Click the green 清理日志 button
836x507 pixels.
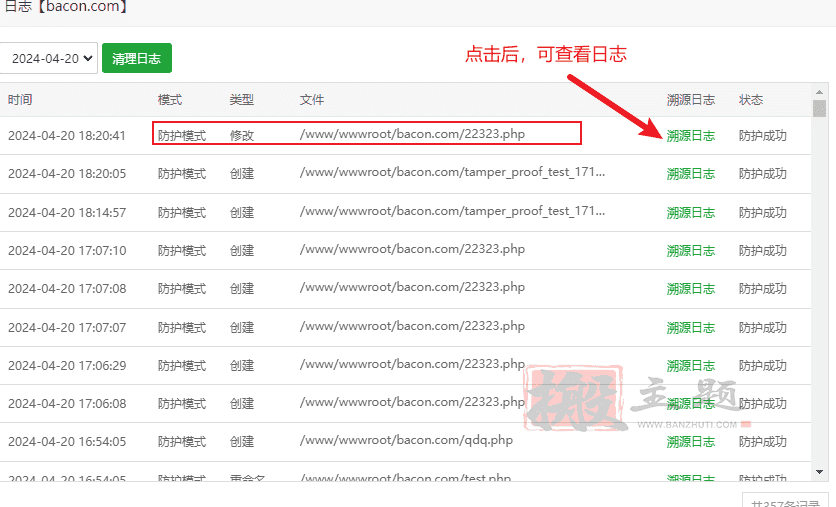136,58
